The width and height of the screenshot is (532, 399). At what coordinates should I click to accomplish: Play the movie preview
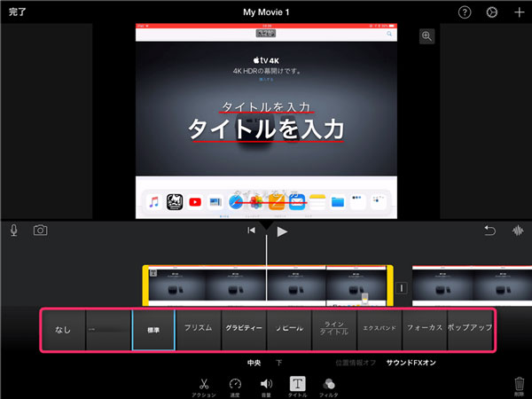click(x=282, y=231)
